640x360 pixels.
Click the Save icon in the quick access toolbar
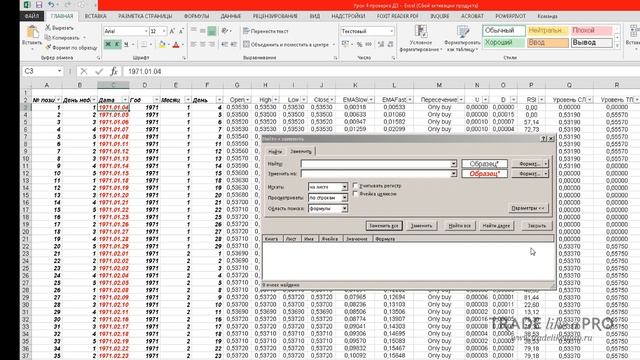click(39, 5)
